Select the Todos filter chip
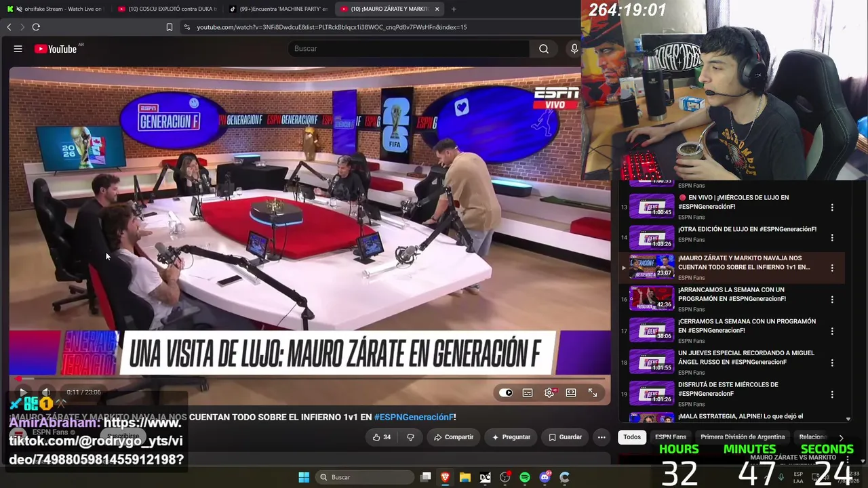This screenshot has width=868, height=488. click(x=632, y=437)
